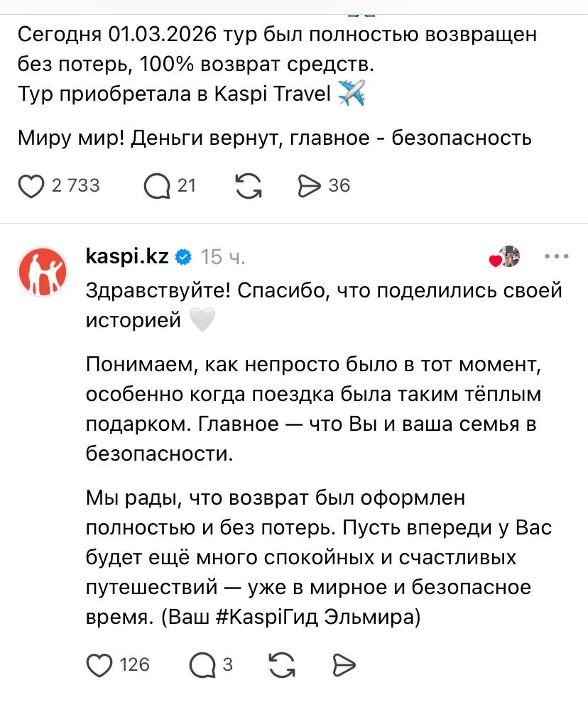
Task: Like the post with 2 733 likes
Action: tap(31, 186)
